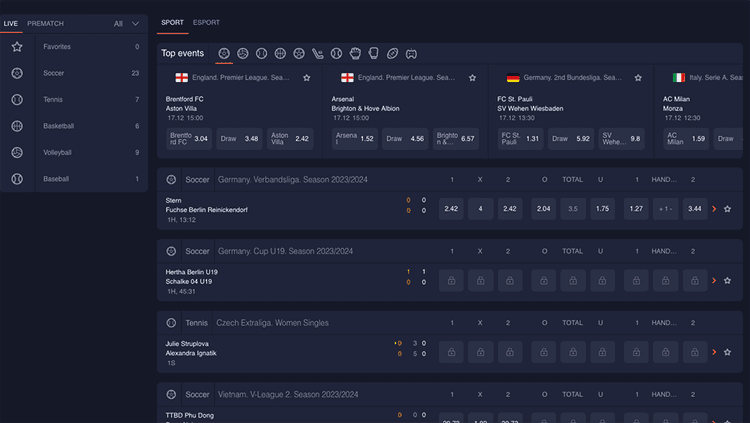Select rugby ball icon in Top events

[x=392, y=54]
